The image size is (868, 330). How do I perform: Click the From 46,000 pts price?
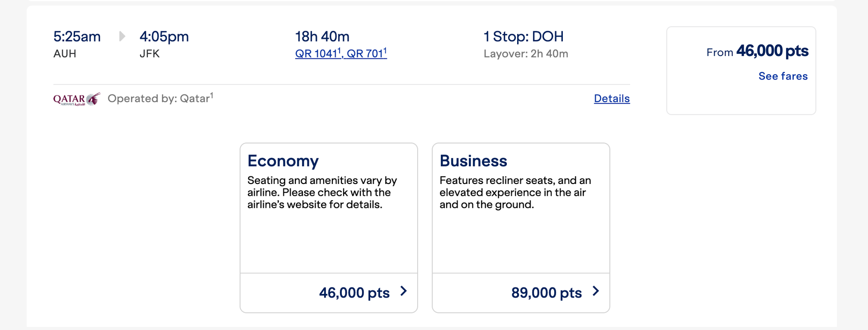pyautogui.click(x=757, y=51)
